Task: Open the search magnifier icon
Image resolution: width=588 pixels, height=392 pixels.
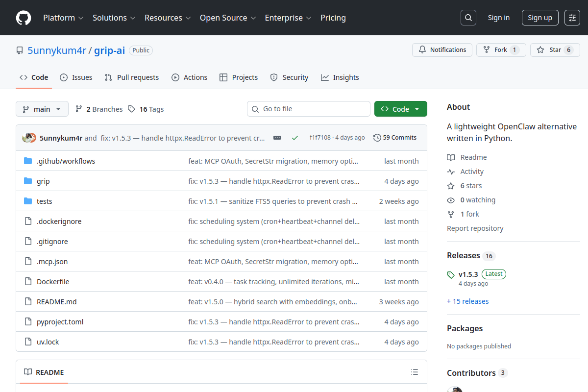Action: click(x=468, y=17)
